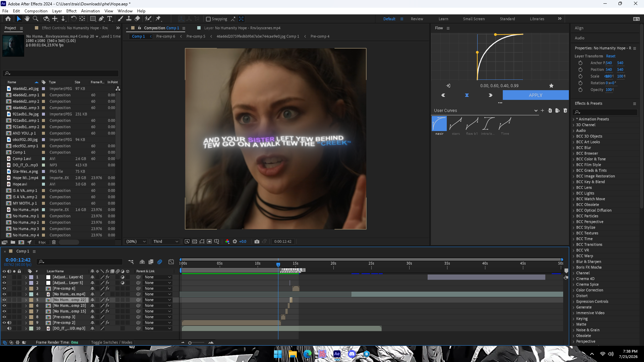Hide layer 8 Pre-comp 3
644x362 pixels.
(x=4, y=317)
